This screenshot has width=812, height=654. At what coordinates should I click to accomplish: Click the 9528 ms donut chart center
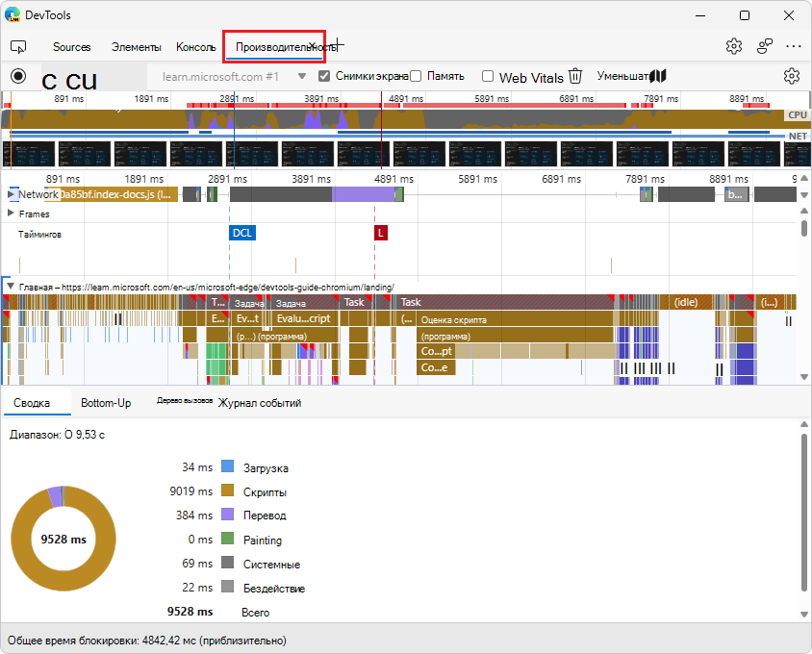click(63, 539)
